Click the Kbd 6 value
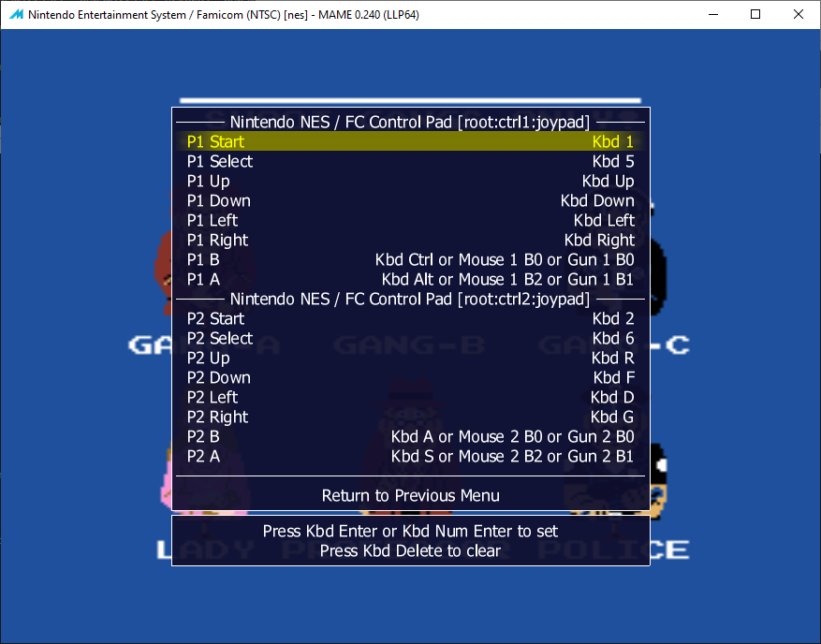The image size is (821, 644). click(612, 338)
